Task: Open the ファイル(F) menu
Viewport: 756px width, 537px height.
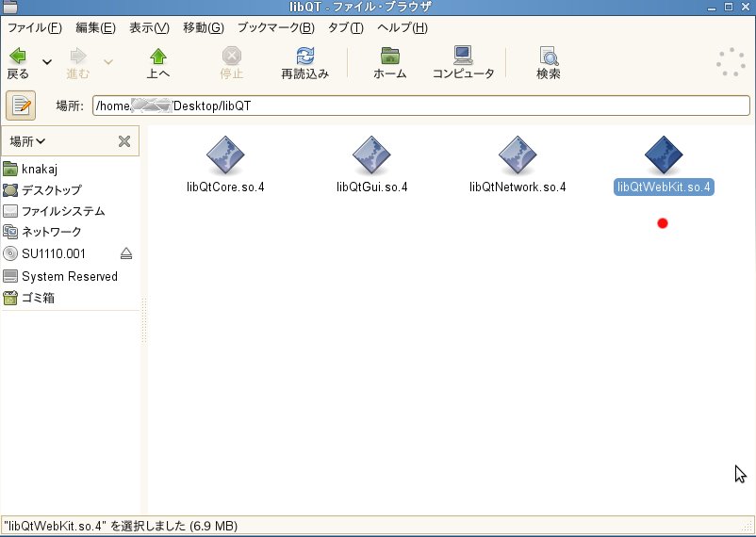Action: [x=35, y=28]
